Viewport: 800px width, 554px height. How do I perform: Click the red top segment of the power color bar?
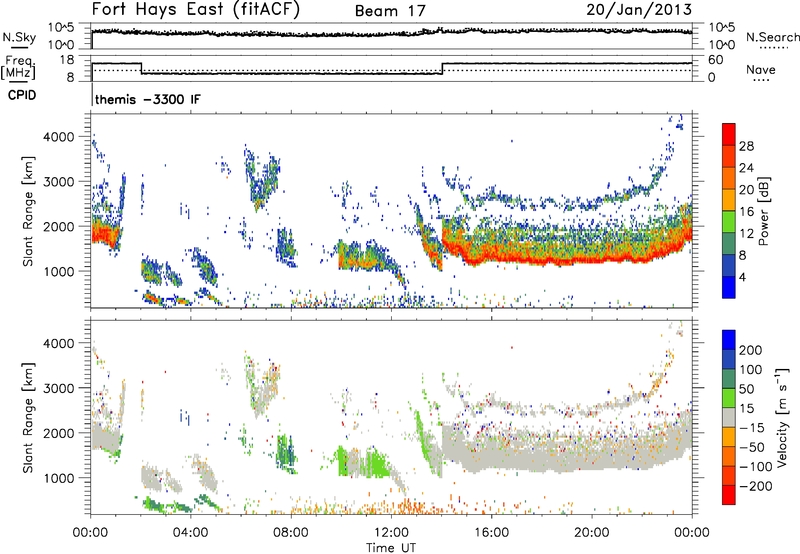pos(729,134)
